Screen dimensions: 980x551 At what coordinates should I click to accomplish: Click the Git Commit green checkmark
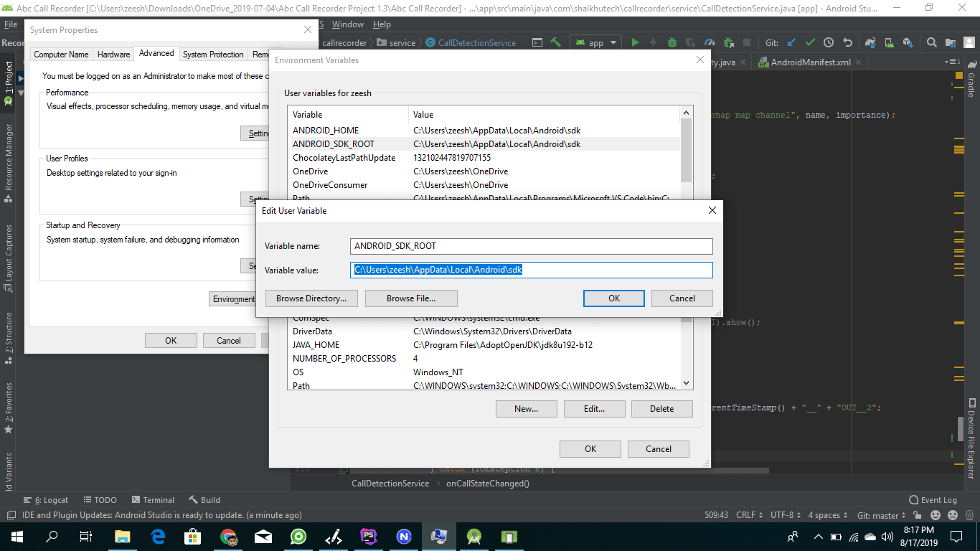click(810, 42)
